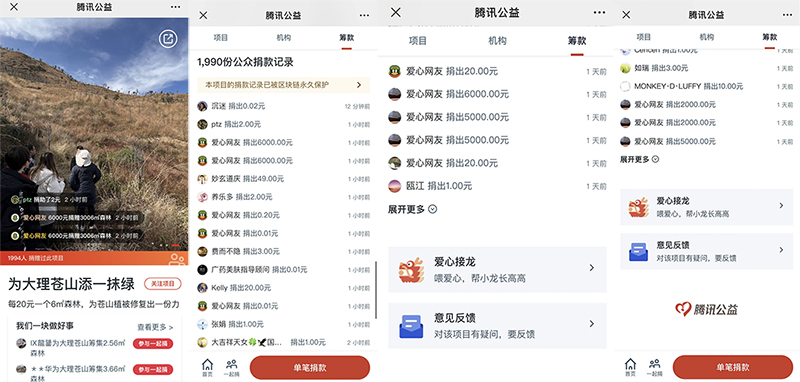This screenshot has height=382, width=800.
Task: Tap 参与一起捐 for the ＊＊华 fundraiser
Action: (x=153, y=369)
